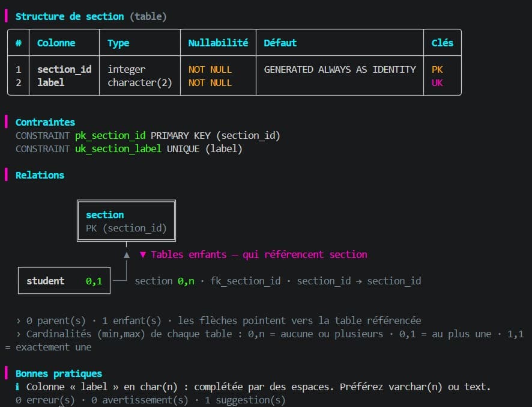Select the 'section_id' cell in the Colonne column
This screenshot has width=532, height=407.
tap(64, 69)
